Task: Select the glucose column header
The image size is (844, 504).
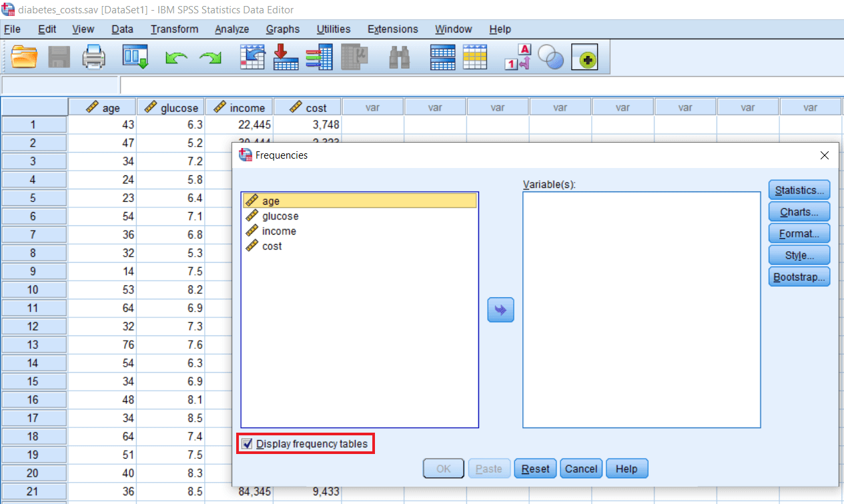Action: pos(171,107)
